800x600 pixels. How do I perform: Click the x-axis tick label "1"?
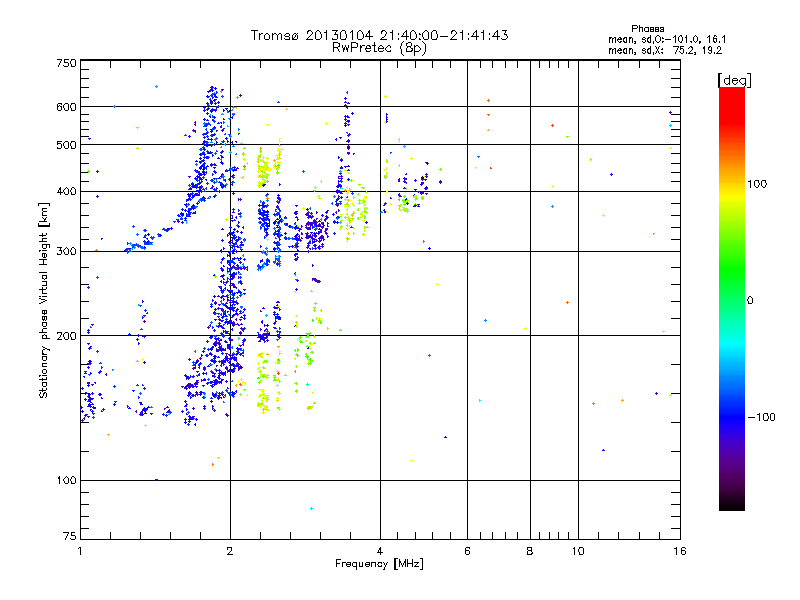click(80, 551)
